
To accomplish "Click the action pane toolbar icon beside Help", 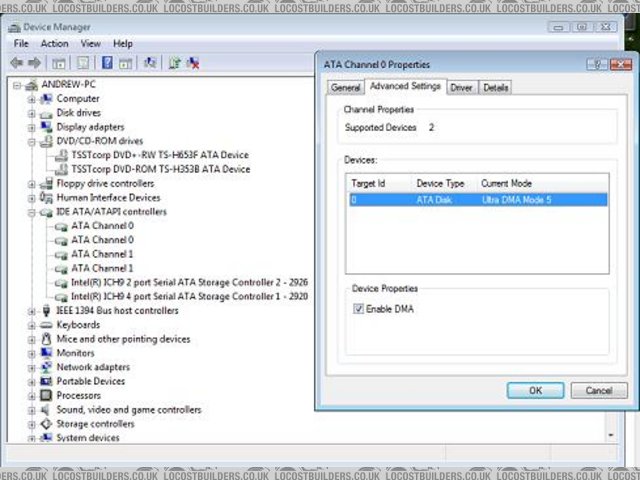I will pos(125,63).
